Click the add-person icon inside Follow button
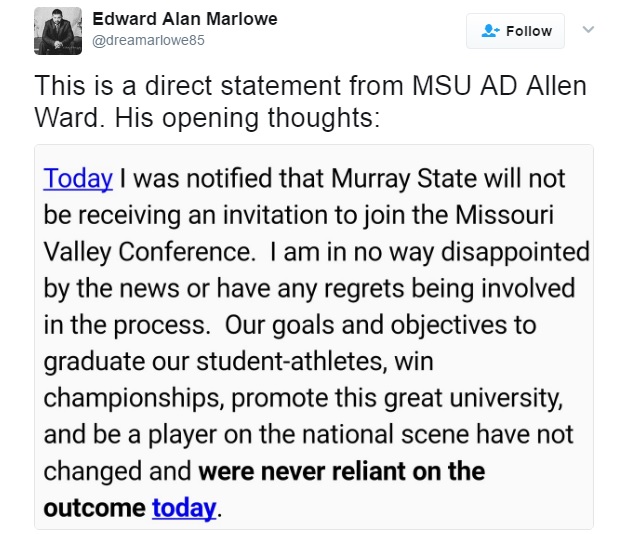 click(x=491, y=31)
